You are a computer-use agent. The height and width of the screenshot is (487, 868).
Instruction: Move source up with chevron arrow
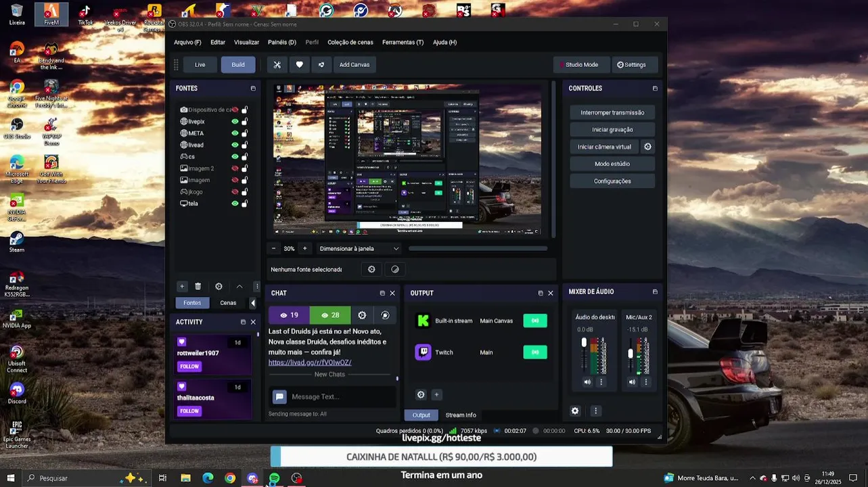(239, 286)
